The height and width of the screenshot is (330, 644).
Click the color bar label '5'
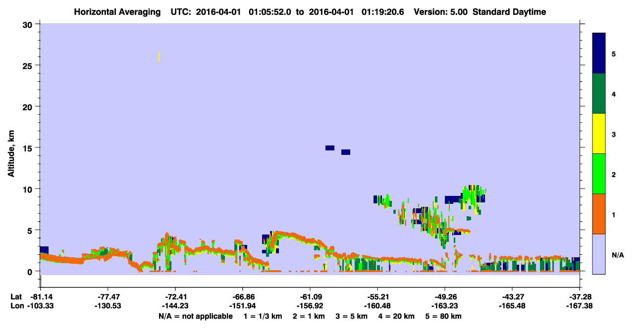[614, 54]
